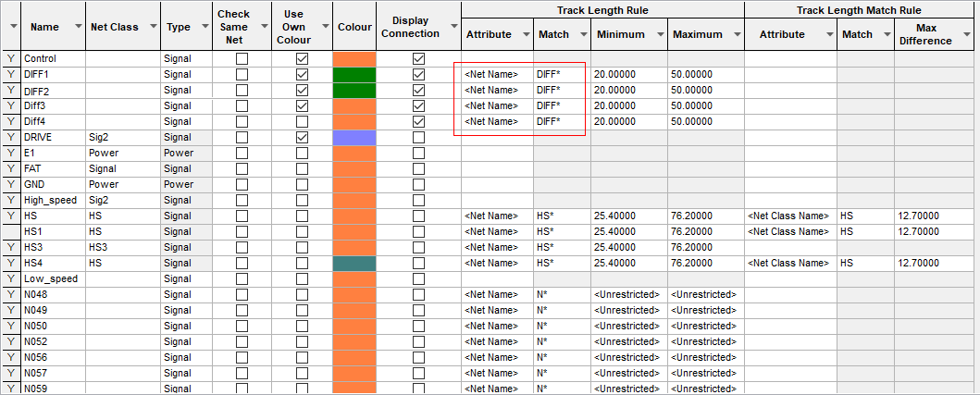Click the Track Length Match Rule header
980x395 pixels.
(x=862, y=10)
